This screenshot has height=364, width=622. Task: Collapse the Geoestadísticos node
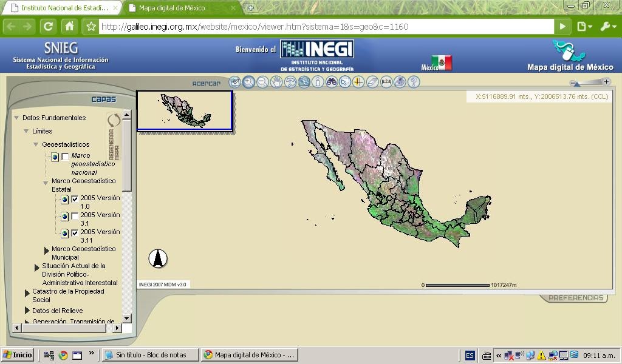(x=36, y=144)
